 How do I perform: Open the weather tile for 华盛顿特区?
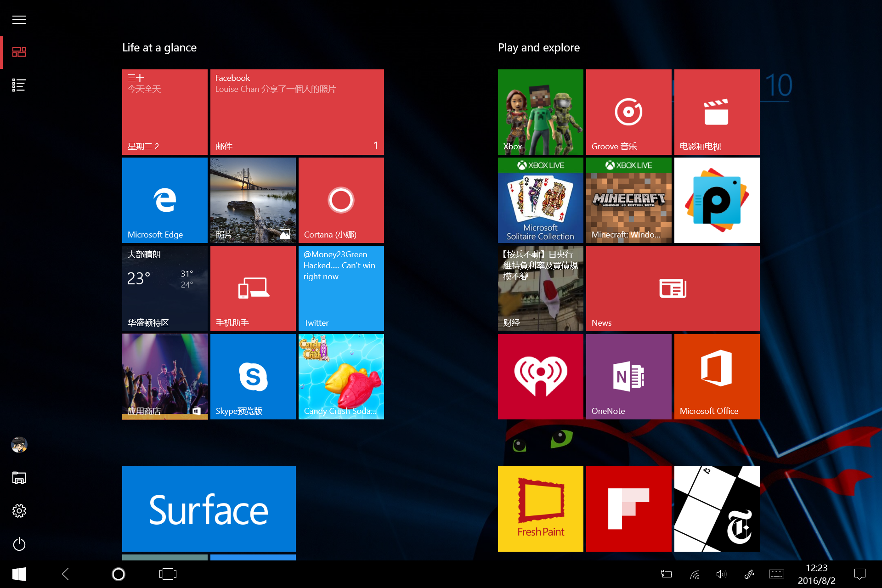pyautogui.click(x=164, y=288)
